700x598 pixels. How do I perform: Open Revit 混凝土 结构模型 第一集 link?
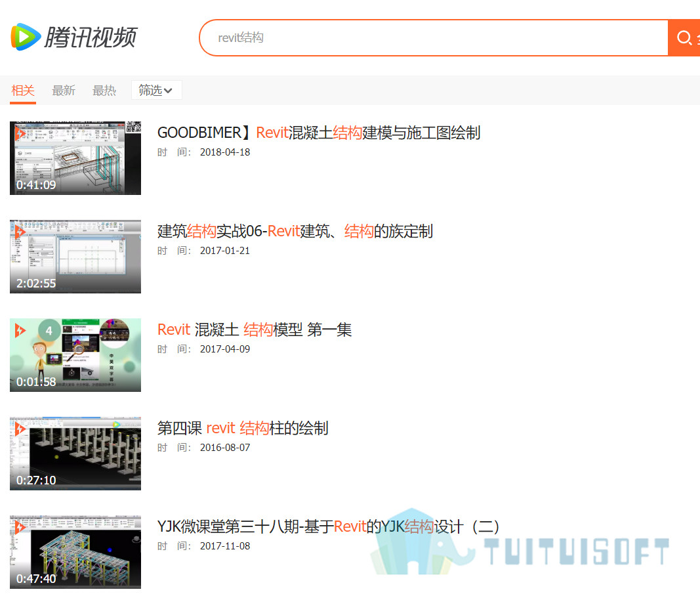(255, 330)
